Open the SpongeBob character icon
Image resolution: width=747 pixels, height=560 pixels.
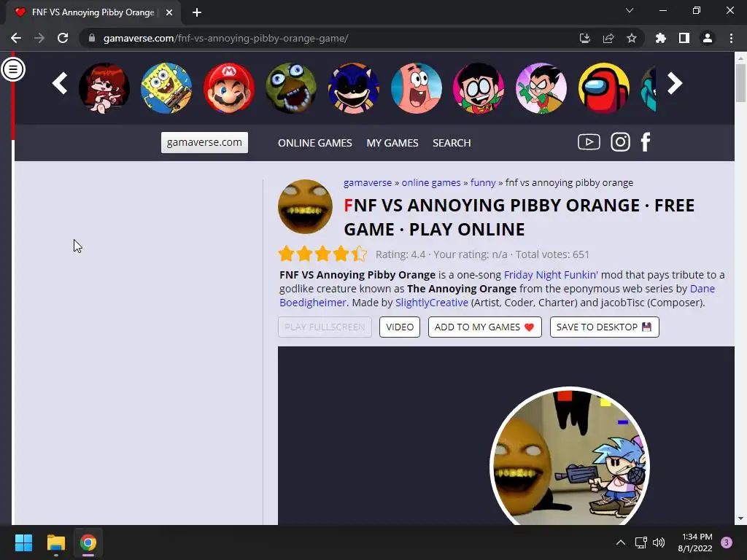click(166, 88)
